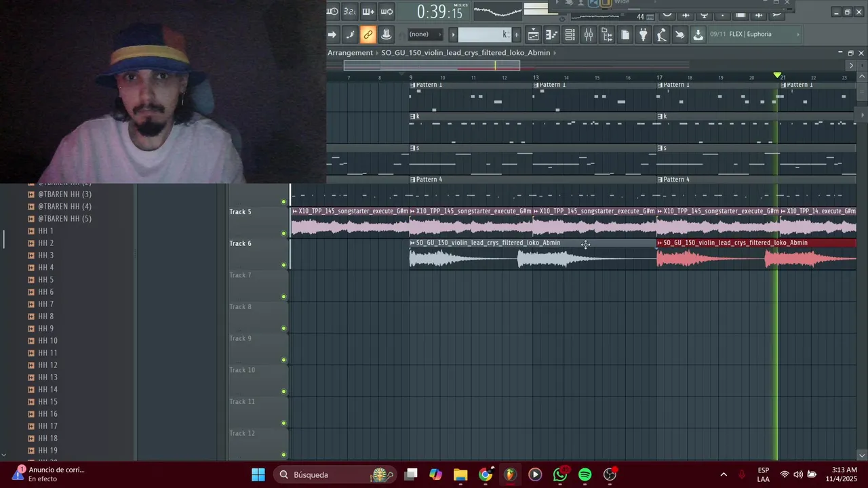This screenshot has height=488, width=868.
Task: Click the save/download tray icon
Action: click(698, 35)
